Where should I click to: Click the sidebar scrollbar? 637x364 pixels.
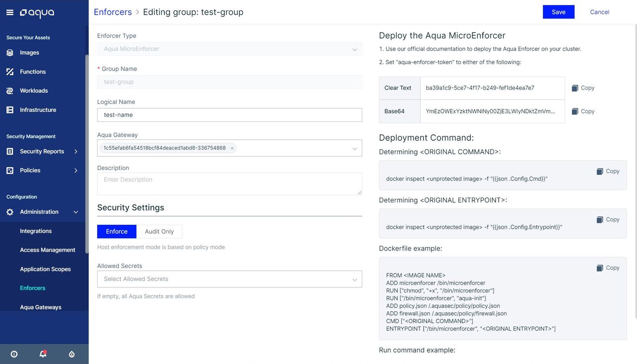87,154
